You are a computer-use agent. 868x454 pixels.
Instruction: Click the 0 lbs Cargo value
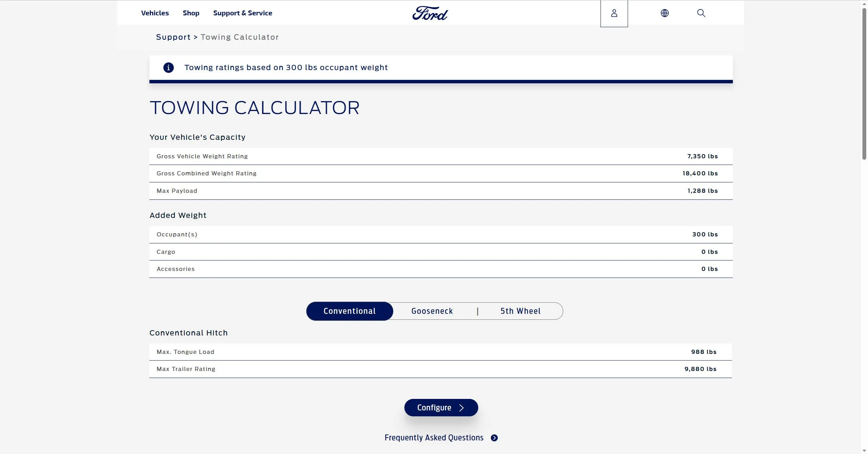pyautogui.click(x=710, y=252)
